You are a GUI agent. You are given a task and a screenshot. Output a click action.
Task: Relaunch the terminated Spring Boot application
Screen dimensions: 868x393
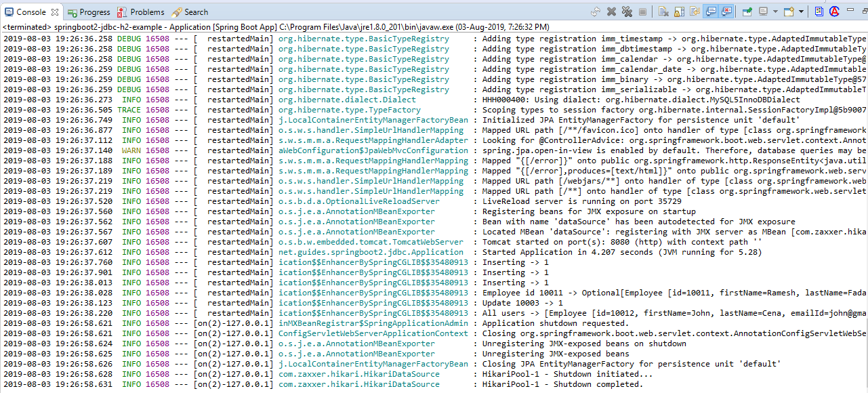point(596,10)
